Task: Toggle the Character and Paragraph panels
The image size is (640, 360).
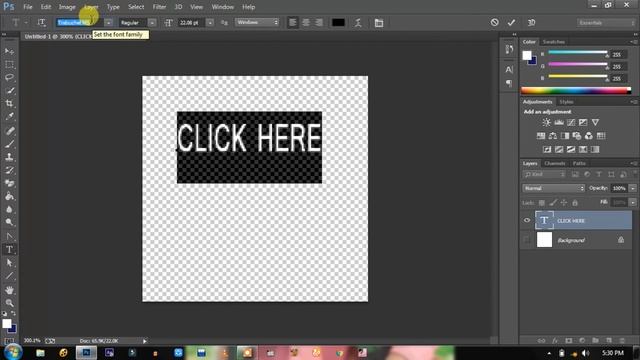Action: tap(379, 23)
